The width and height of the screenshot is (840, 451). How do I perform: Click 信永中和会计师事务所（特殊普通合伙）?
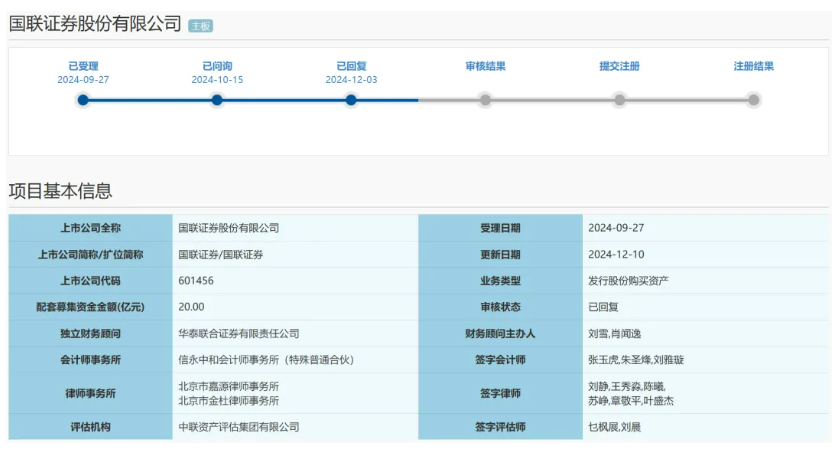[x=266, y=359]
